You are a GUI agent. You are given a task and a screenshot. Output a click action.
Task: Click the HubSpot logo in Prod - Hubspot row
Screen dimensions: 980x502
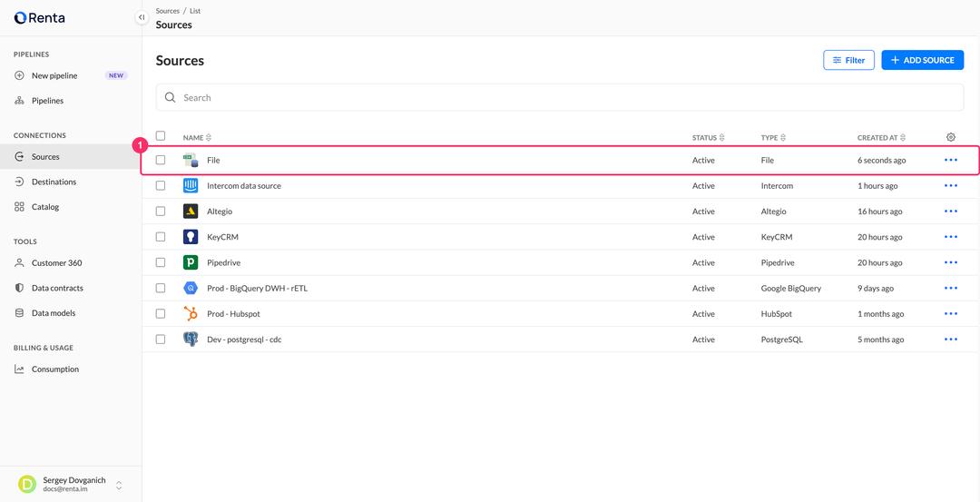coord(191,314)
